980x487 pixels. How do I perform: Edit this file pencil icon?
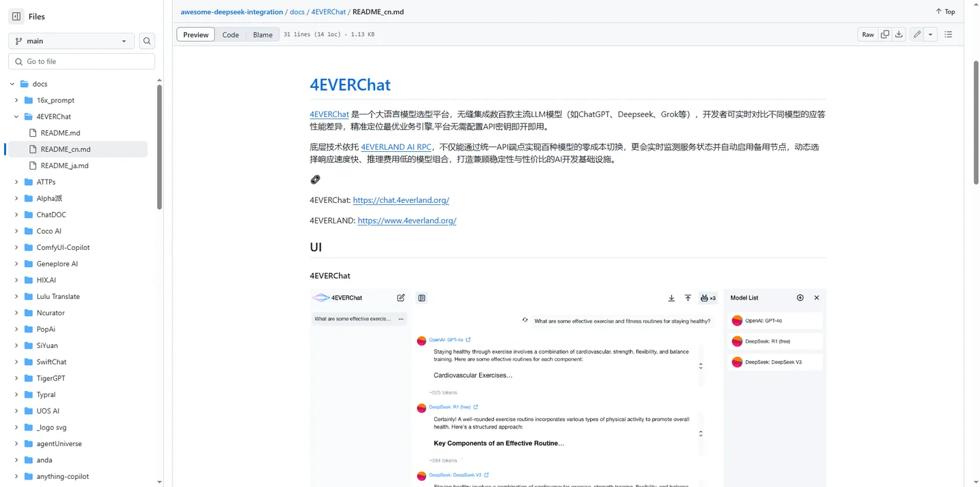917,34
